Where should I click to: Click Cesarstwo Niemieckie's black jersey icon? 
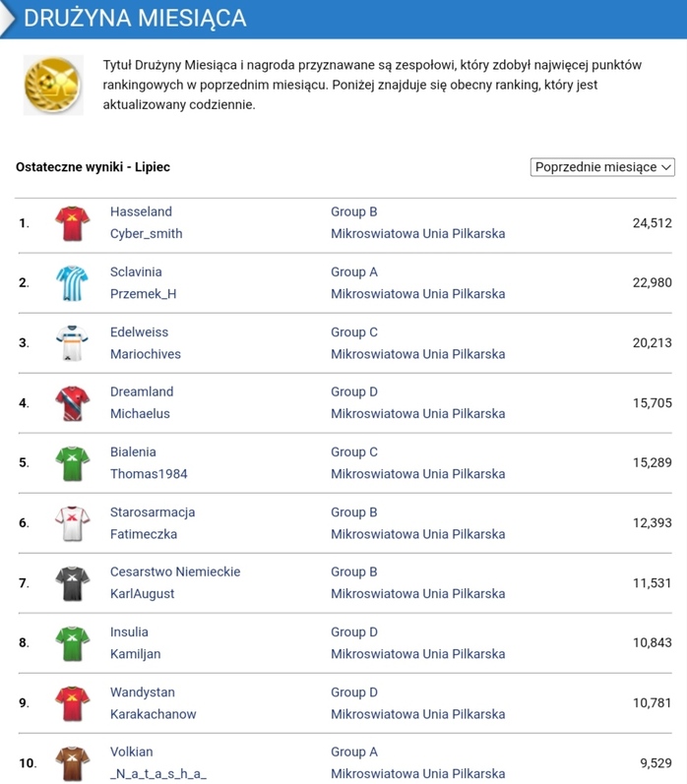point(72,583)
